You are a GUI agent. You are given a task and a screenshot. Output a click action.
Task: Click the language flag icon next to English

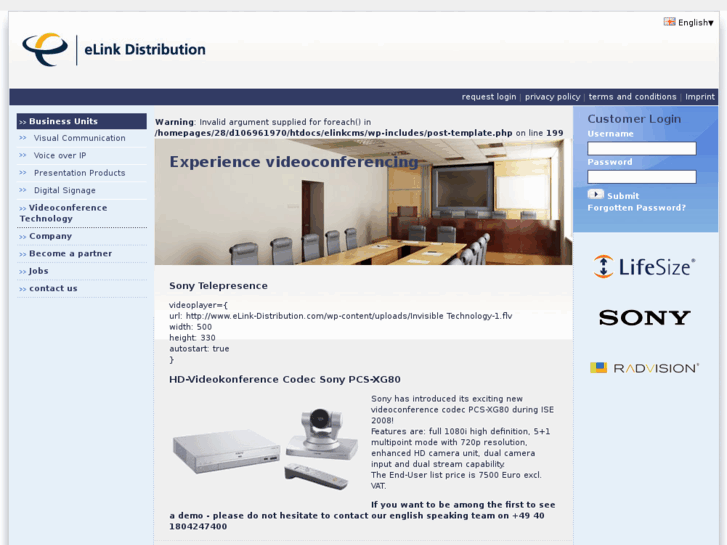tap(670, 22)
